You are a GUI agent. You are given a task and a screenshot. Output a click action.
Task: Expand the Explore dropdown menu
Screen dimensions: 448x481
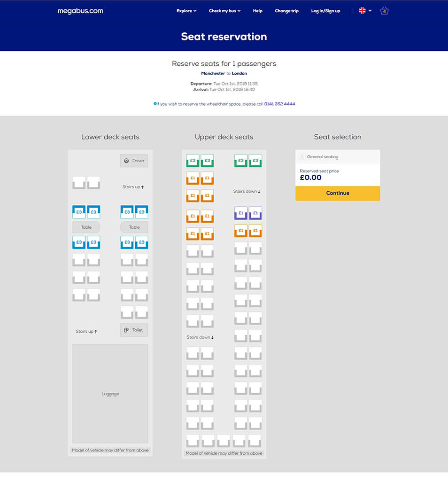[186, 11]
